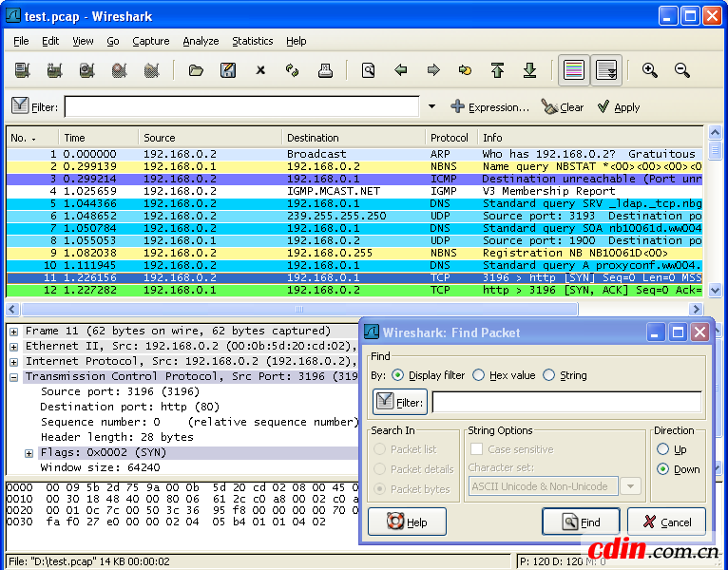Close the capture file X icon
The width and height of the screenshot is (728, 570).
click(x=260, y=70)
